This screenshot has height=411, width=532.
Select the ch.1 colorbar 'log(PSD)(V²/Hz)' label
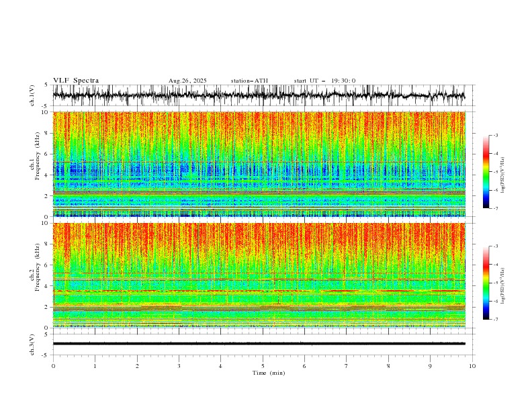coord(503,175)
